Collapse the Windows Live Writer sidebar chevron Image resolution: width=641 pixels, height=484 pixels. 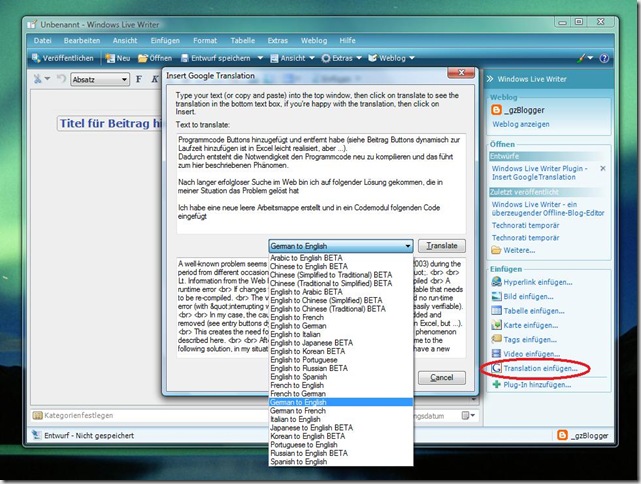490,79
